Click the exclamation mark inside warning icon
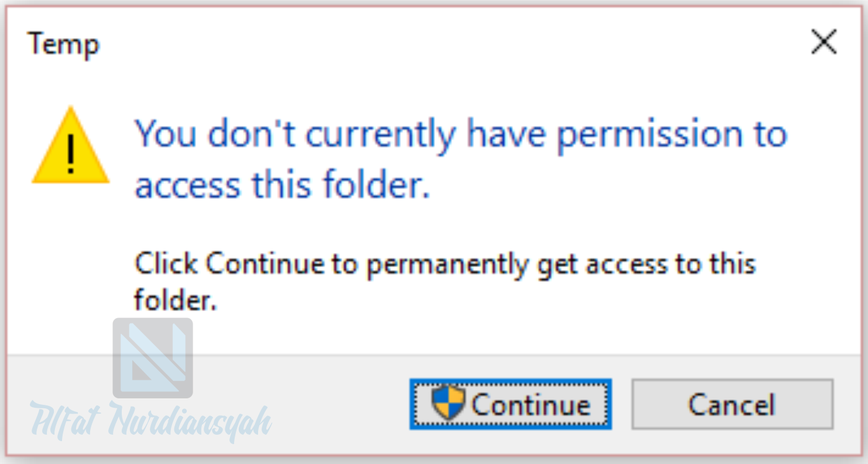 pos(71,153)
